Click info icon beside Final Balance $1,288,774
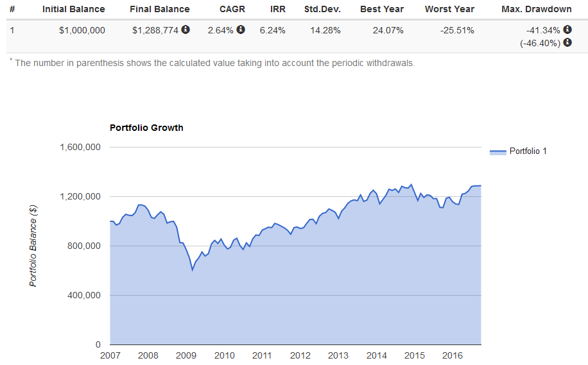The width and height of the screenshot is (588, 365). point(186,30)
